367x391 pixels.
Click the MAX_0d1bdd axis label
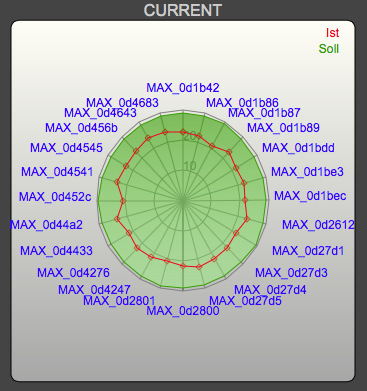298,148
